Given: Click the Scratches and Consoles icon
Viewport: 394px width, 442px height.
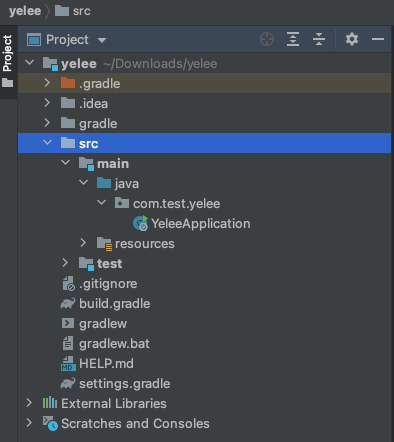Looking at the screenshot, I should pyautogui.click(x=50, y=423).
